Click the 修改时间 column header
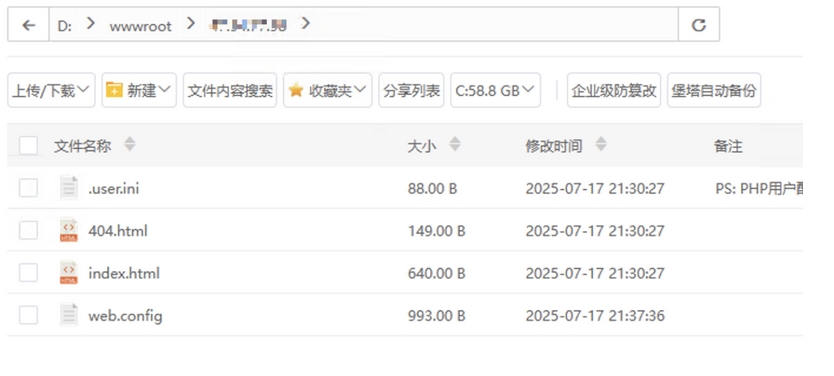This screenshot has width=834, height=376. [554, 146]
